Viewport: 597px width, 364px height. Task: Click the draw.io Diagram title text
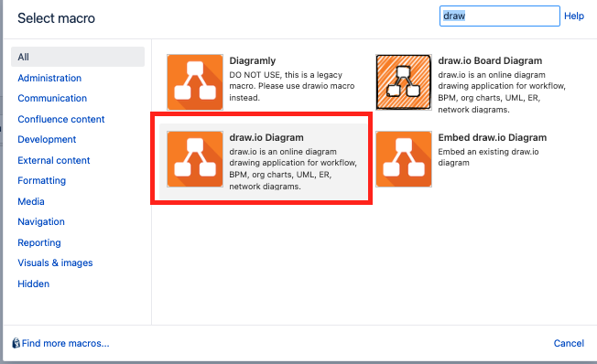(x=266, y=138)
